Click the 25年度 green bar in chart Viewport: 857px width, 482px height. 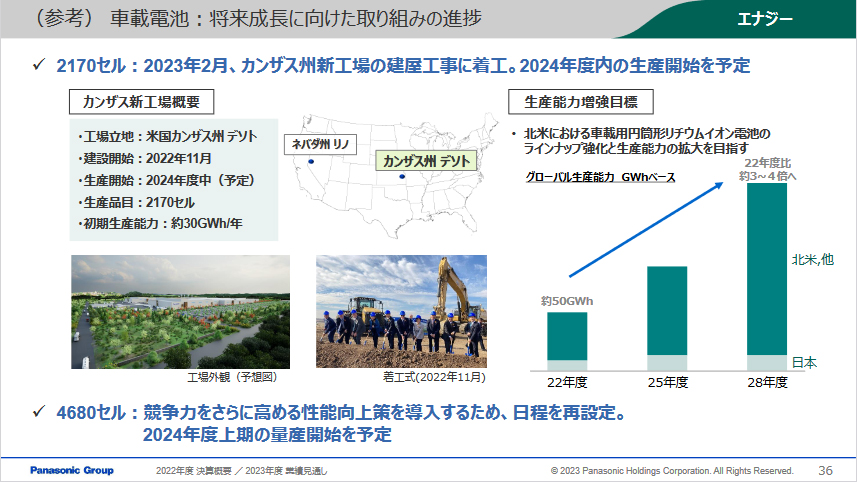coord(667,311)
